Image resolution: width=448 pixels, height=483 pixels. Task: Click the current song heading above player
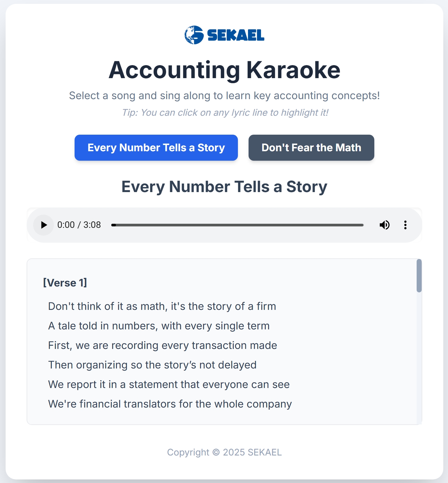(x=224, y=187)
